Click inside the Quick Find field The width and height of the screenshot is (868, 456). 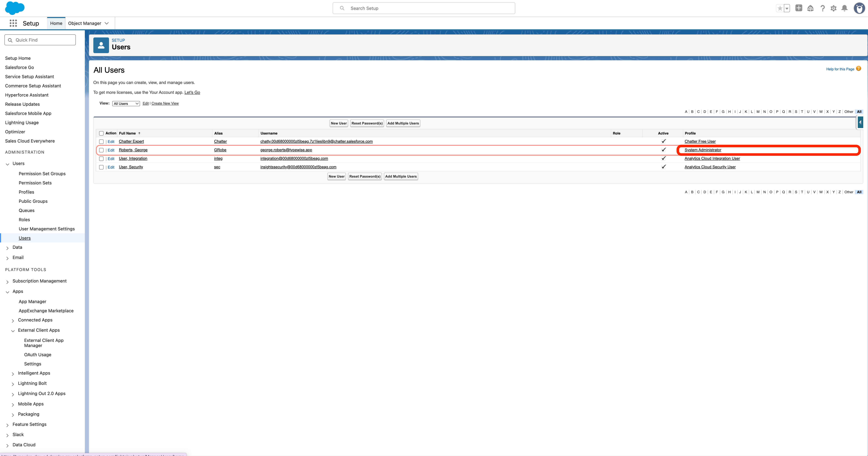click(x=40, y=40)
